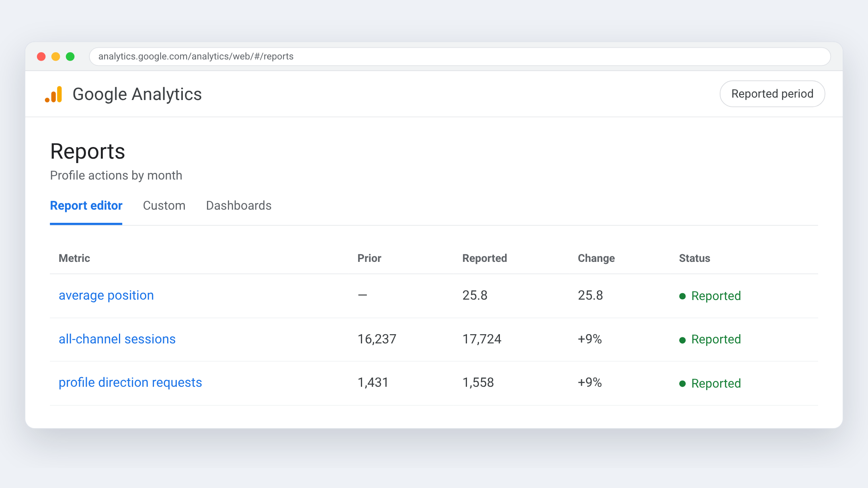Maximize the window with the green button
Screen dimensions: 868x488
(x=70, y=57)
